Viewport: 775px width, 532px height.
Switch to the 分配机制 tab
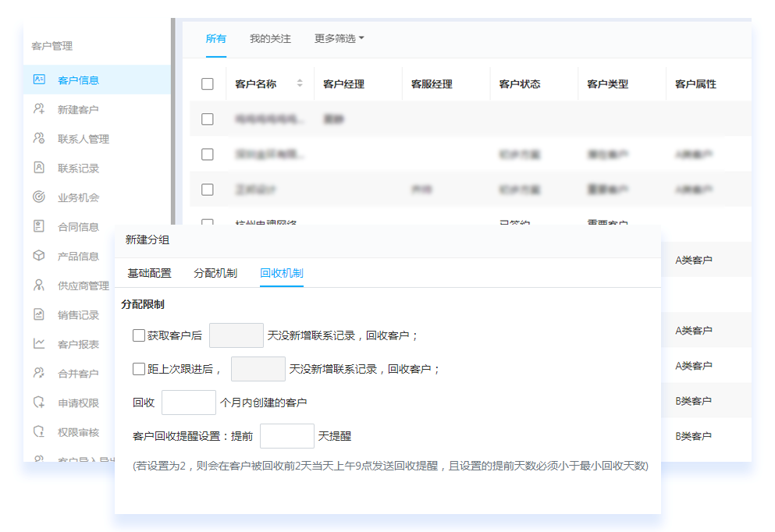pos(215,273)
